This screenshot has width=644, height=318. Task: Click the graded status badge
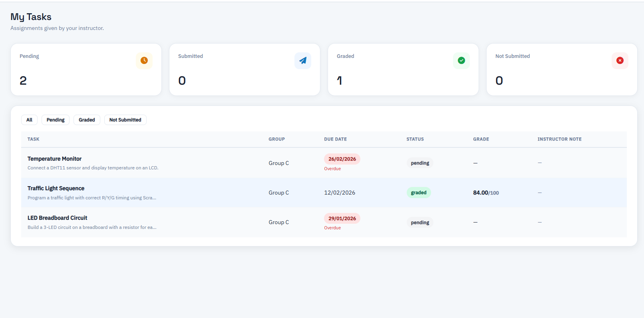click(x=419, y=193)
